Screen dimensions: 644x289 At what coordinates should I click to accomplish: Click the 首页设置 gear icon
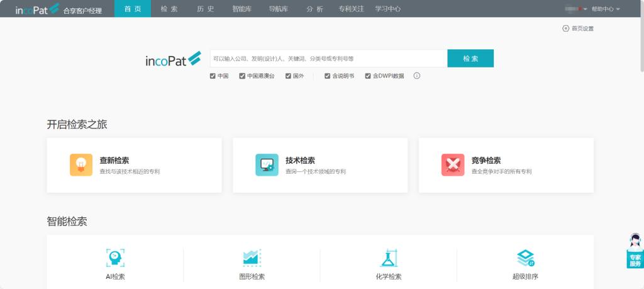pyautogui.click(x=565, y=28)
